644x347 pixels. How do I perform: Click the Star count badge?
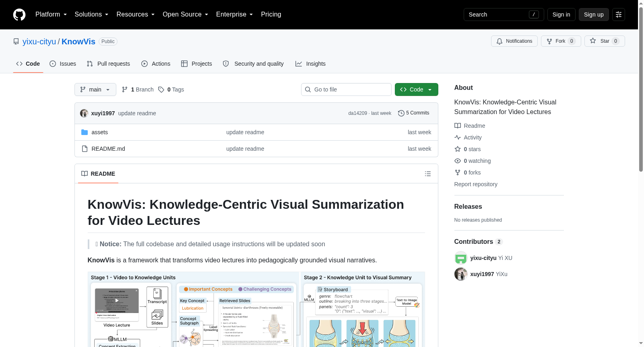[615, 41]
